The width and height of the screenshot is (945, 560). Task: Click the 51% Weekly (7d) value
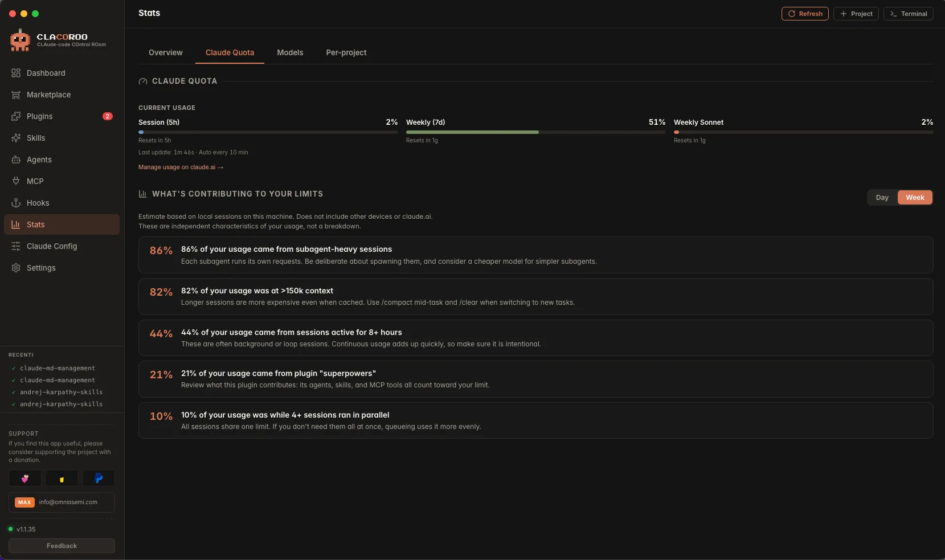tap(657, 122)
